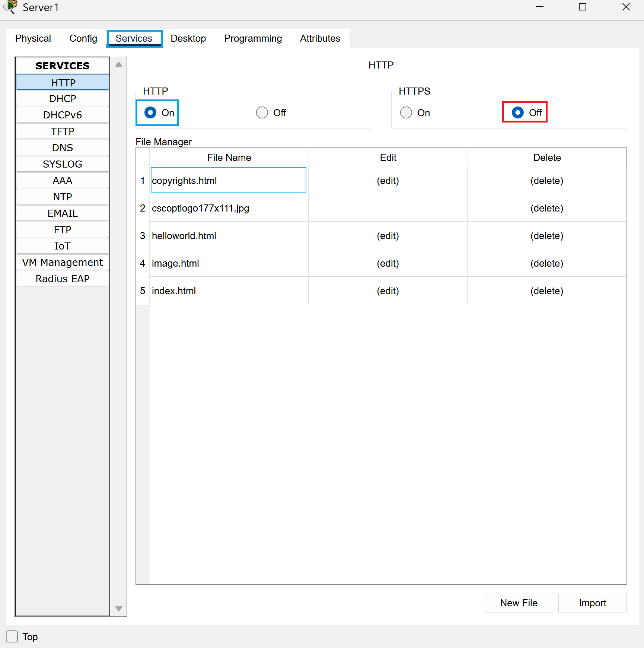644x648 pixels.
Task: Toggle the Top checkbox
Action: (x=12, y=636)
